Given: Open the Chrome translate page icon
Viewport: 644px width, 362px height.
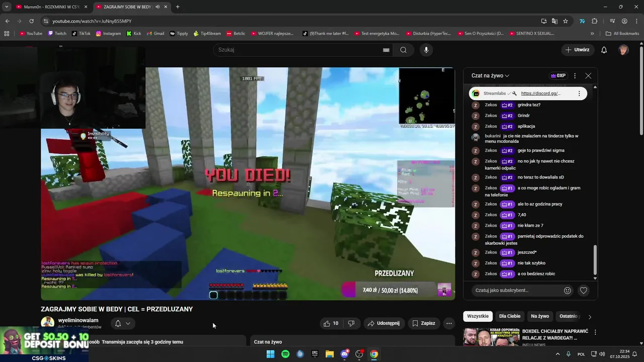Looking at the screenshot, I should point(554,21).
